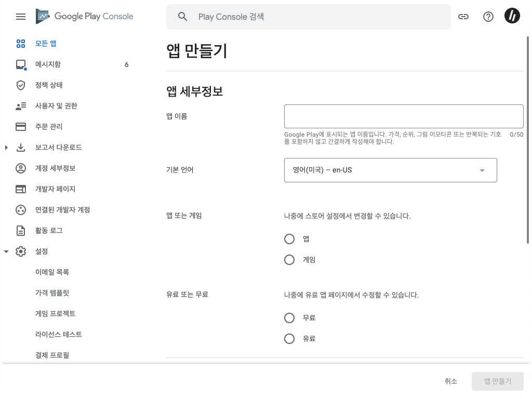The image size is (532, 399).
Task: Click the page vertical scrollbar
Action: (x=528, y=140)
